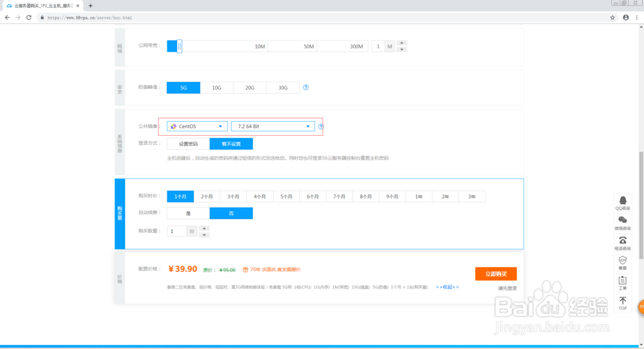Focus the purchase quantity input field
Screen dimensions: 644x349
pyautogui.click(x=177, y=232)
